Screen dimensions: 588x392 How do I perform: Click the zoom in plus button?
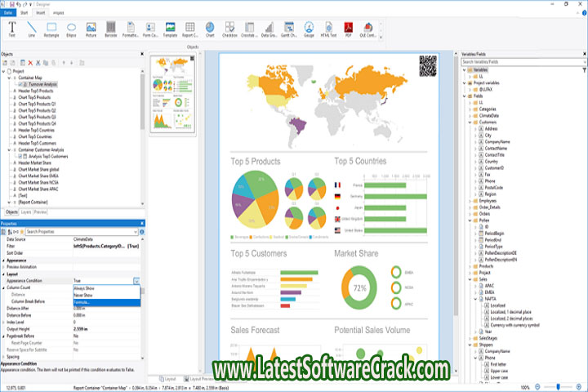click(579, 387)
